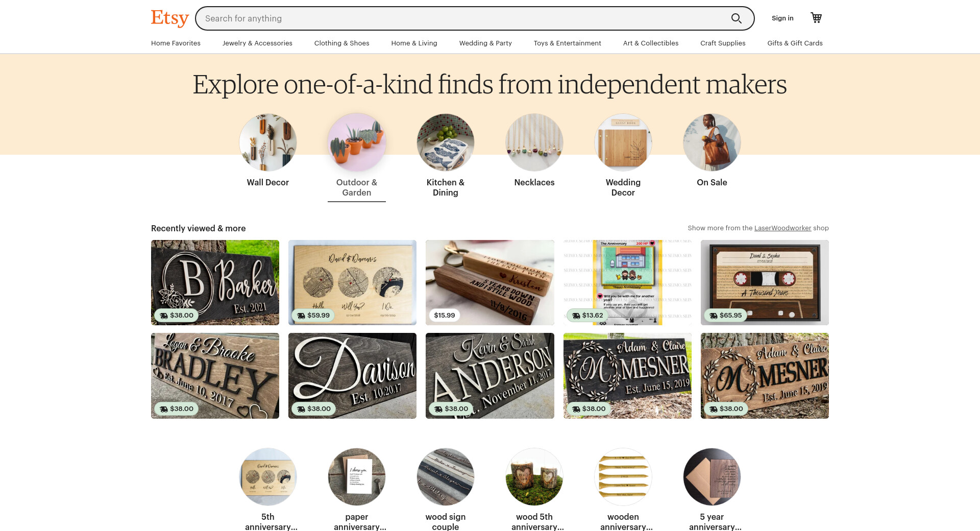Click the search magnifier icon
The width and height of the screenshot is (980, 531).
pos(736,18)
